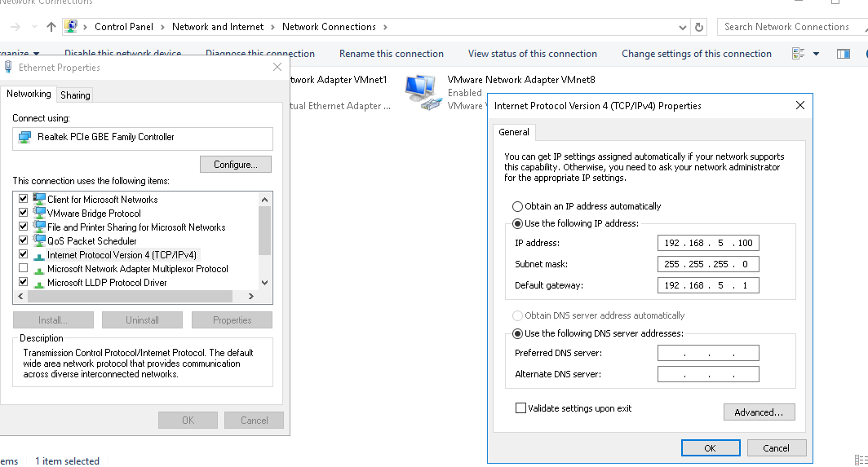
Task: Click the Properties button in Ethernet Properties
Action: coord(232,319)
